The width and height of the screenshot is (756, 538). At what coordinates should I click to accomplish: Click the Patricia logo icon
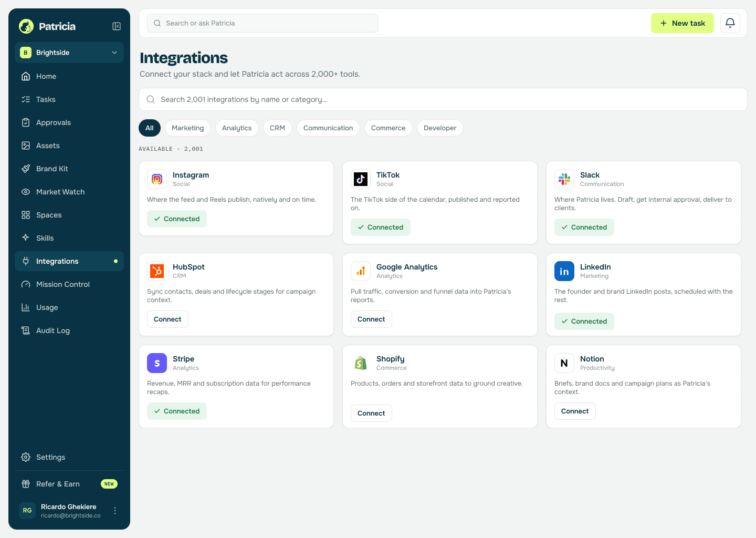tap(26, 26)
